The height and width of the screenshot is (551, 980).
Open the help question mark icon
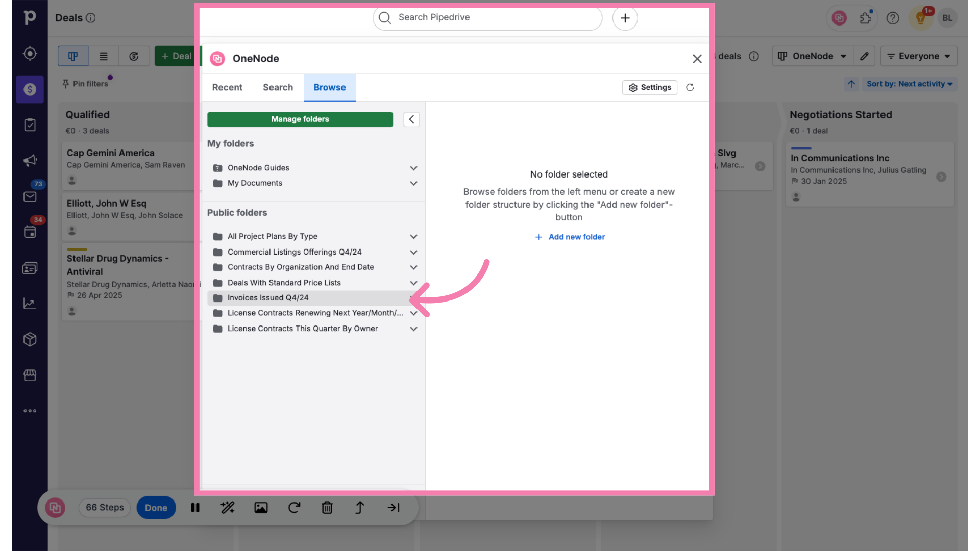(893, 18)
